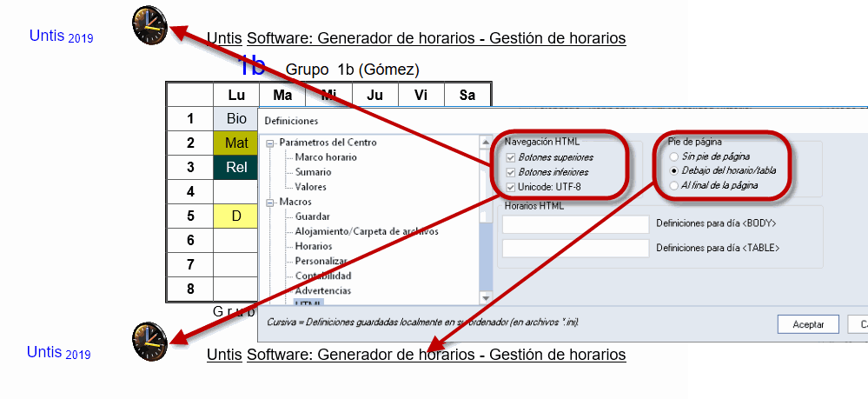Click the Sa column header
Viewport: 868px width, 399px height.
[467, 95]
